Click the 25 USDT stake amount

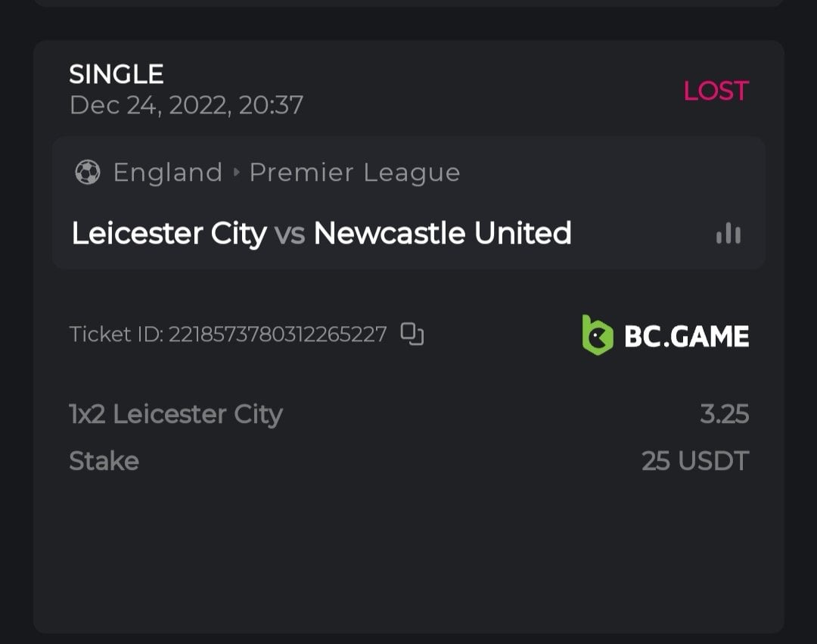click(x=694, y=461)
